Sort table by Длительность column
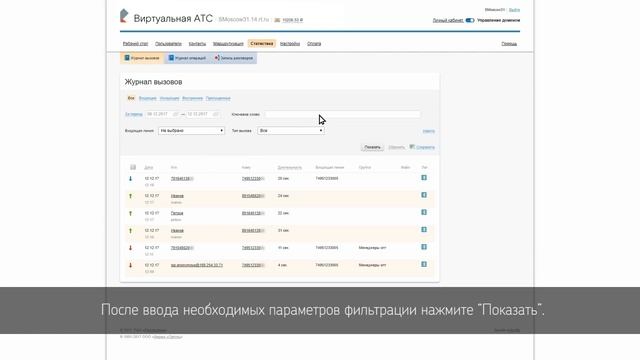This screenshot has height=360, width=640. (290, 167)
